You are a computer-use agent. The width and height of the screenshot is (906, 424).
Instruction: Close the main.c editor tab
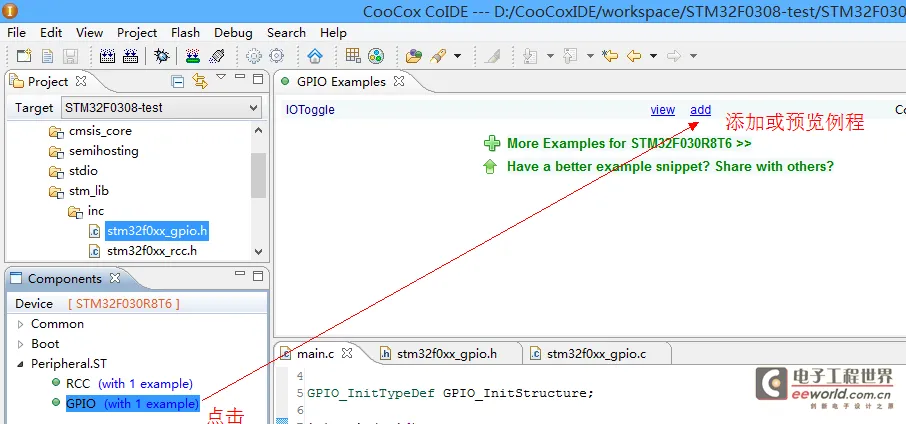click(x=347, y=352)
